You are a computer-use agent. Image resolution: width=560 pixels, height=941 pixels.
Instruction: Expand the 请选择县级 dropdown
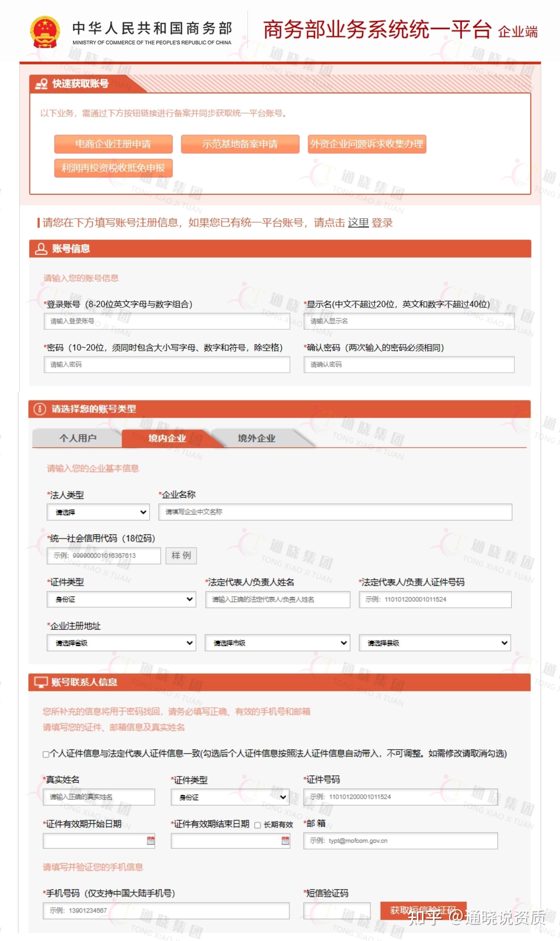(x=435, y=643)
